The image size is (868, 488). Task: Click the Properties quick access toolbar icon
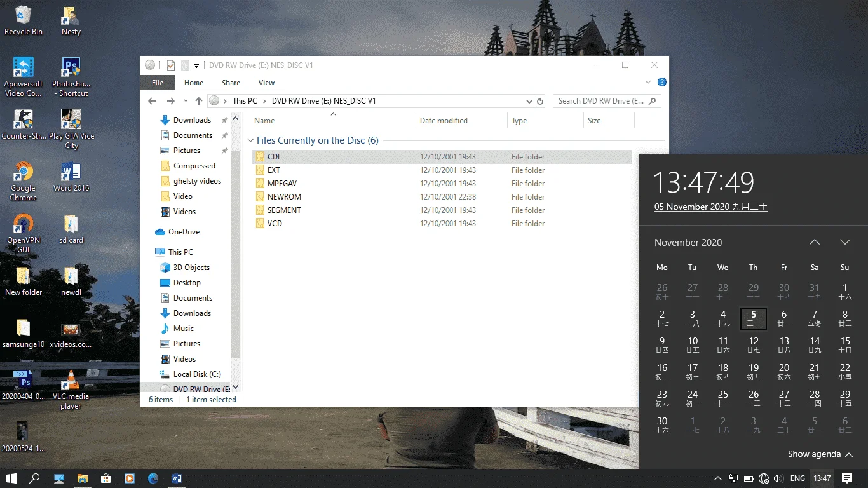tap(170, 65)
